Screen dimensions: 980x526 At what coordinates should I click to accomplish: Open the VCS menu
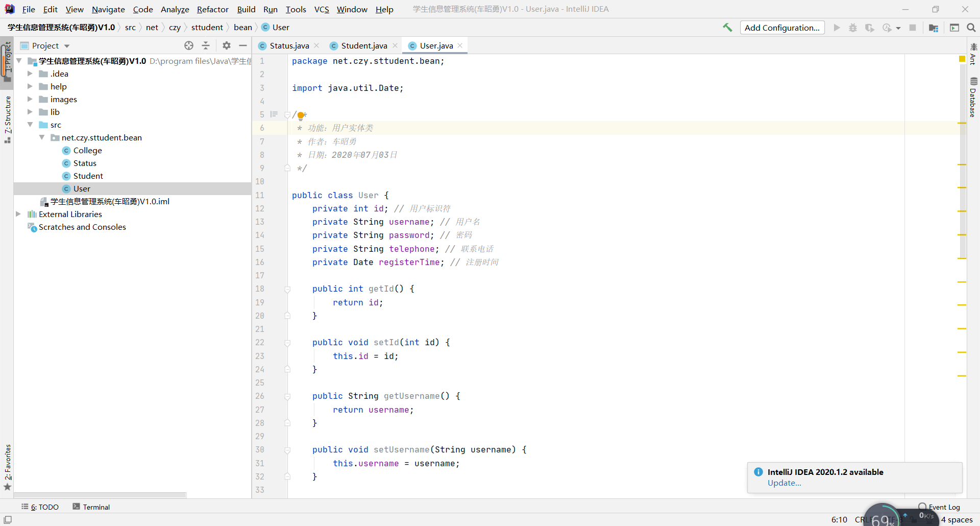pos(322,9)
